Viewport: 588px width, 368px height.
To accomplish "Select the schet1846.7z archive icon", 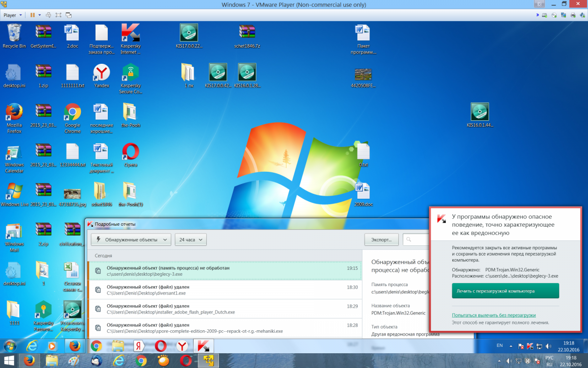I will 247,36.
